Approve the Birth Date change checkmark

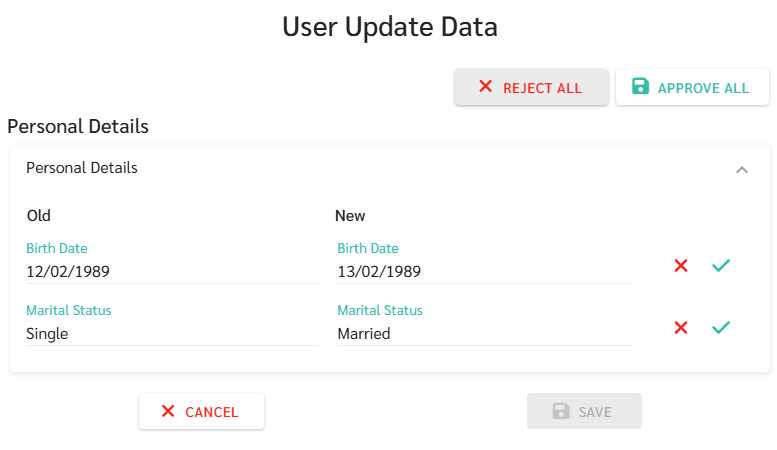tap(721, 265)
